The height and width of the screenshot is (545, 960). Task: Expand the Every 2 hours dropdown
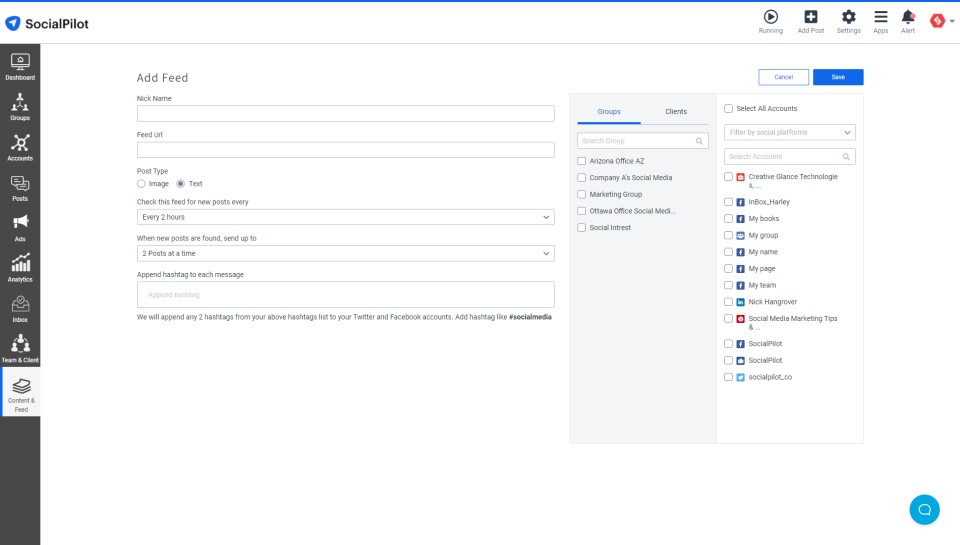tap(345, 217)
